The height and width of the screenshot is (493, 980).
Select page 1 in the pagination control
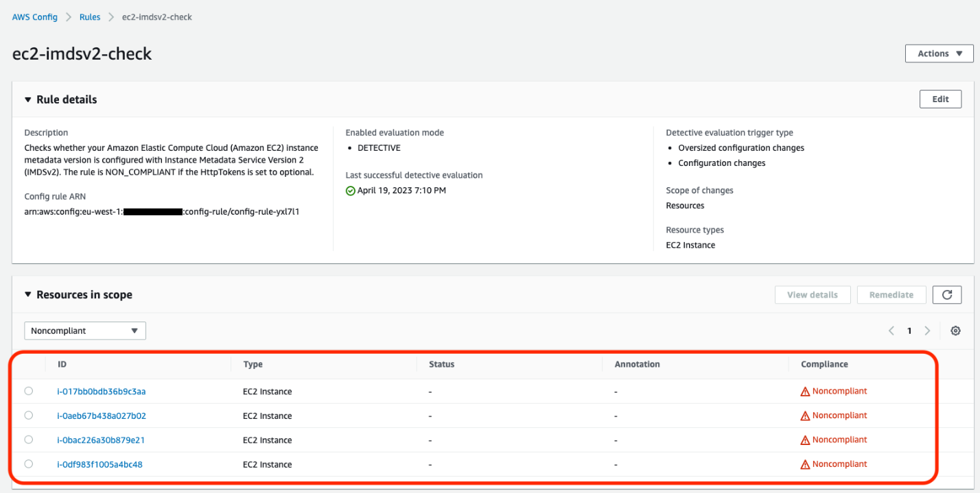click(909, 330)
